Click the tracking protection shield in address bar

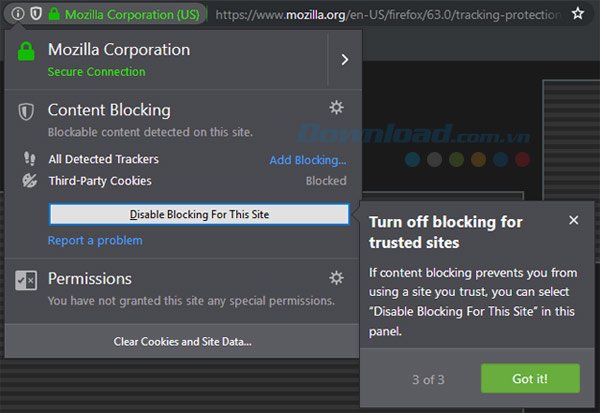pos(35,14)
